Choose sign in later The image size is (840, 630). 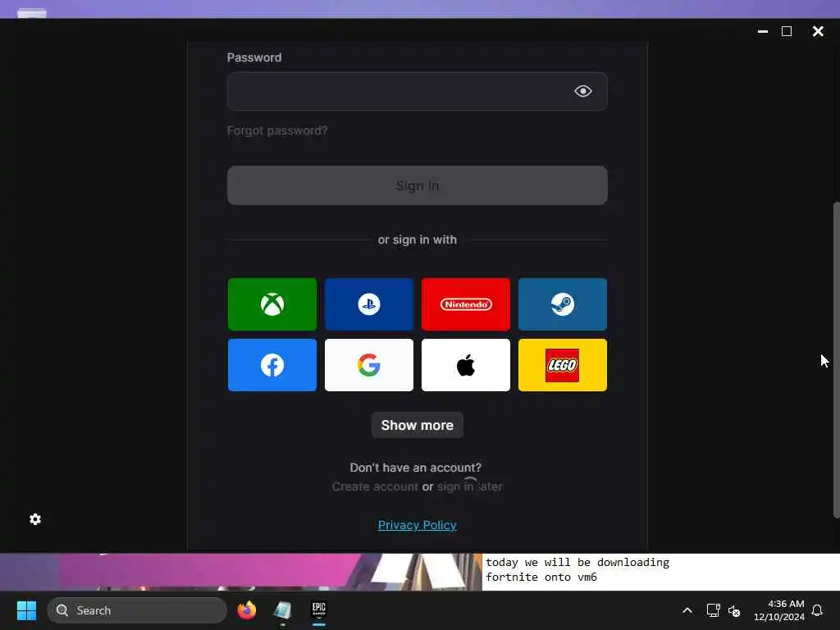(x=470, y=486)
